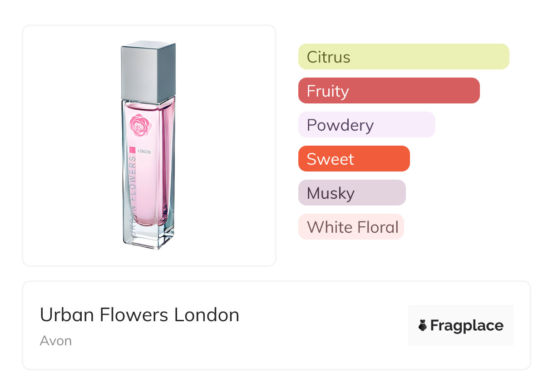
Task: Click the Avon brand name
Action: 56,341
